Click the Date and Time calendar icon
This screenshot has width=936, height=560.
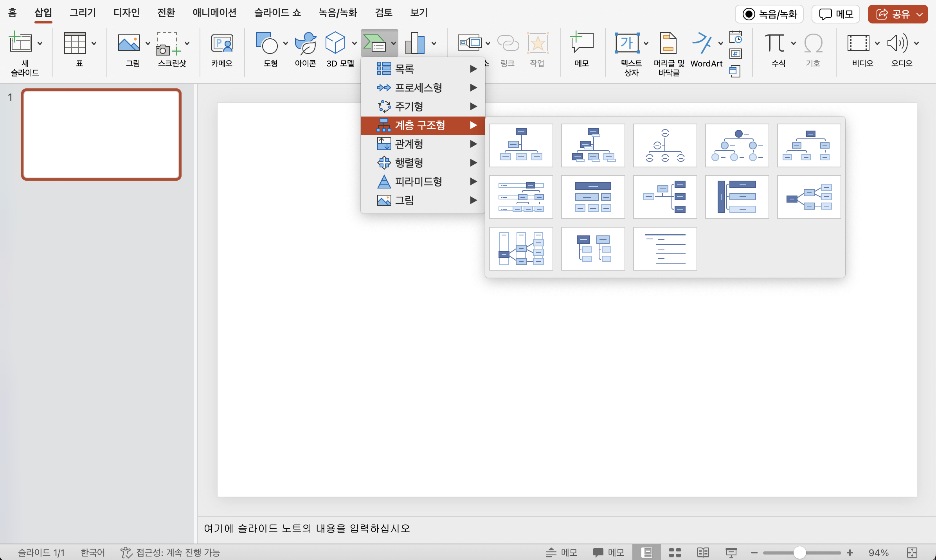pyautogui.click(x=736, y=38)
